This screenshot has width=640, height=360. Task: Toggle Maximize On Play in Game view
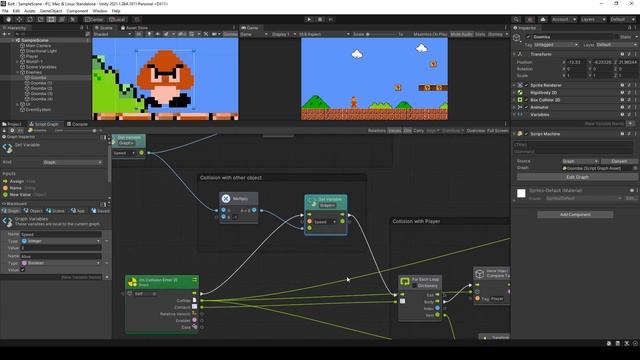(430, 34)
